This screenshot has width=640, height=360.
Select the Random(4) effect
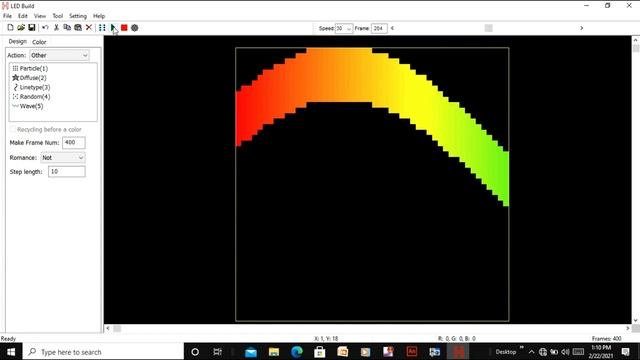[31, 96]
